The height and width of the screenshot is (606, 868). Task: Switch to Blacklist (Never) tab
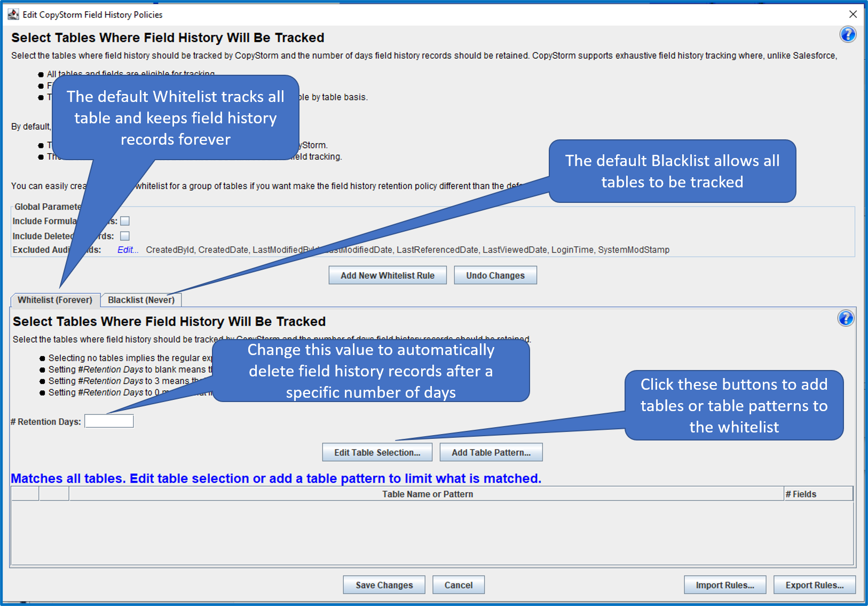click(x=141, y=300)
